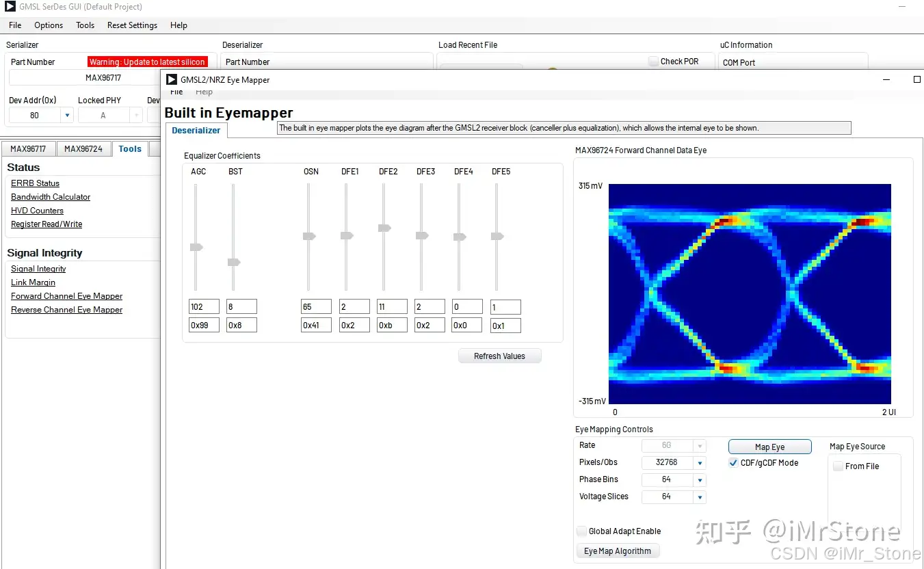Open the Reverse Channel Eye Mapper link
The height and width of the screenshot is (569, 924).
point(66,310)
